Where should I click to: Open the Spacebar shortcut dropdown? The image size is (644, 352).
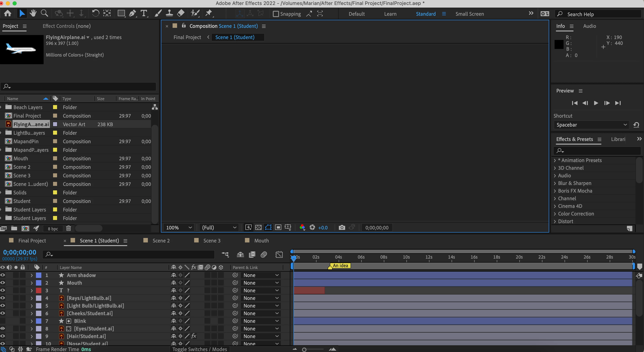click(591, 125)
